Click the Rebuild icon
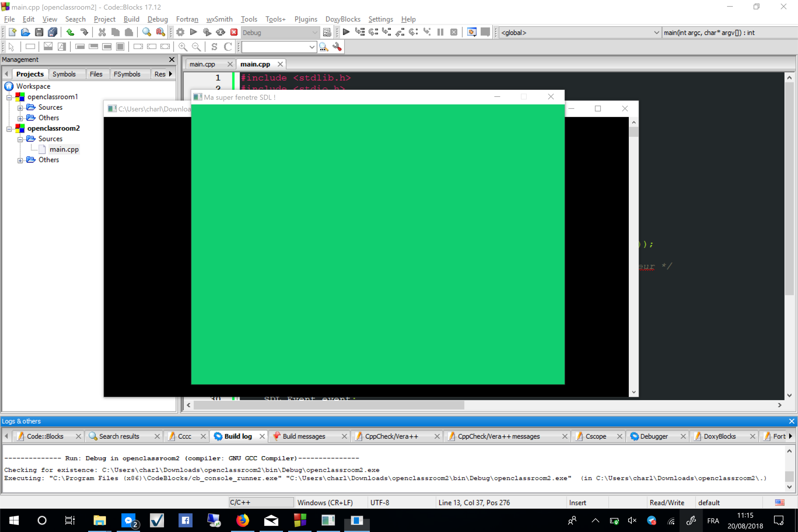Viewport: 798px width, 532px height. coord(220,32)
